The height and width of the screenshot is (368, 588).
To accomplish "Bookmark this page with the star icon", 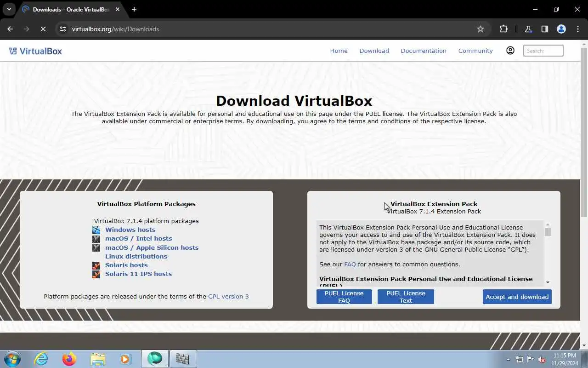I will [x=481, y=29].
